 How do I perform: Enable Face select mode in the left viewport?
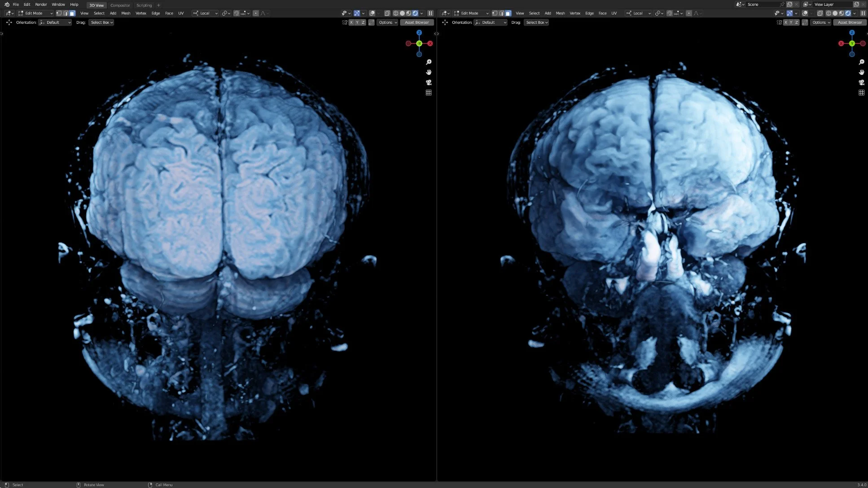tap(72, 13)
